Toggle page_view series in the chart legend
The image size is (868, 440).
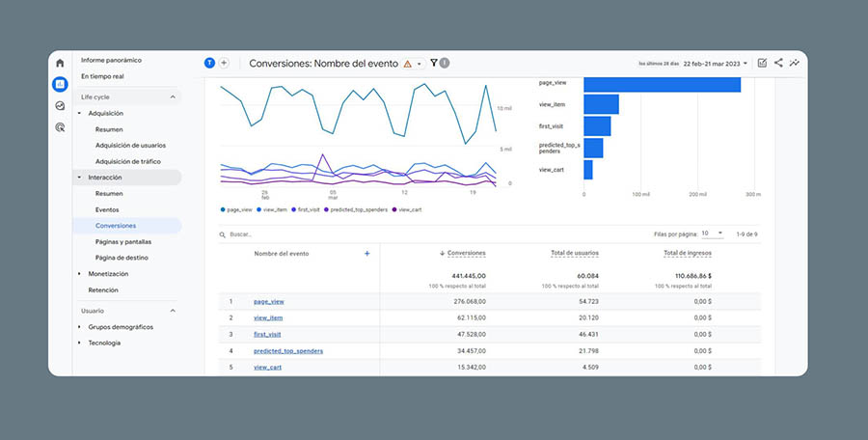click(238, 209)
